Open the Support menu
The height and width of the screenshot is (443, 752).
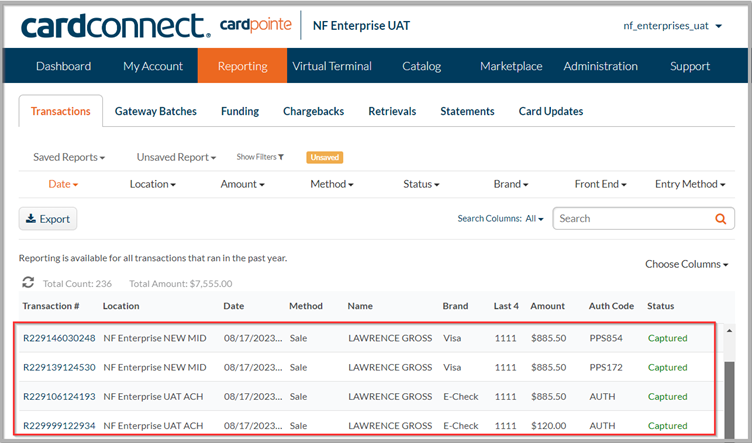coord(690,66)
